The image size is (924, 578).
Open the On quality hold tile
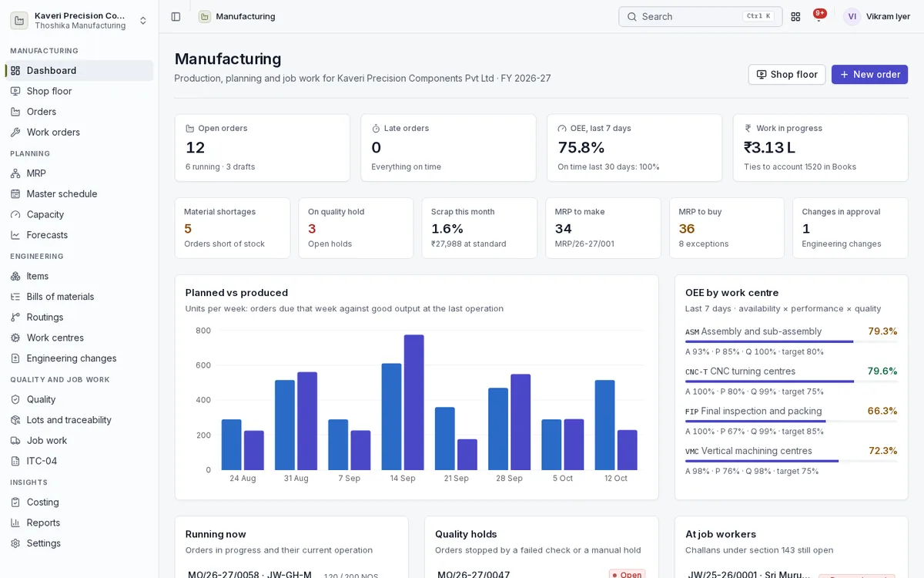click(356, 228)
